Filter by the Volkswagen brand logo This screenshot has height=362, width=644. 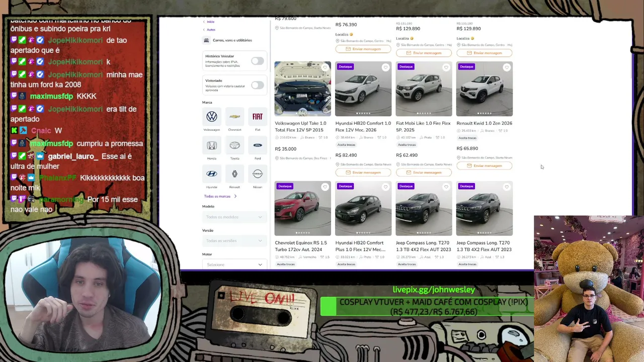point(212,117)
